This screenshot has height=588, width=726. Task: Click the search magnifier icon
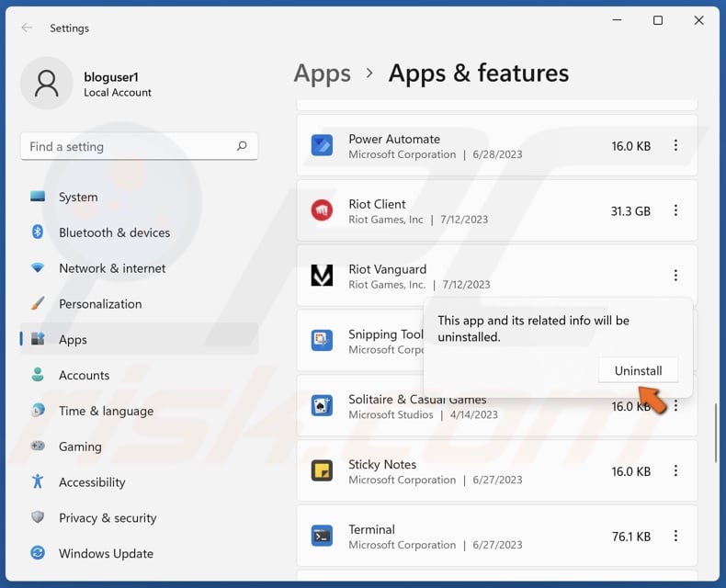click(242, 146)
